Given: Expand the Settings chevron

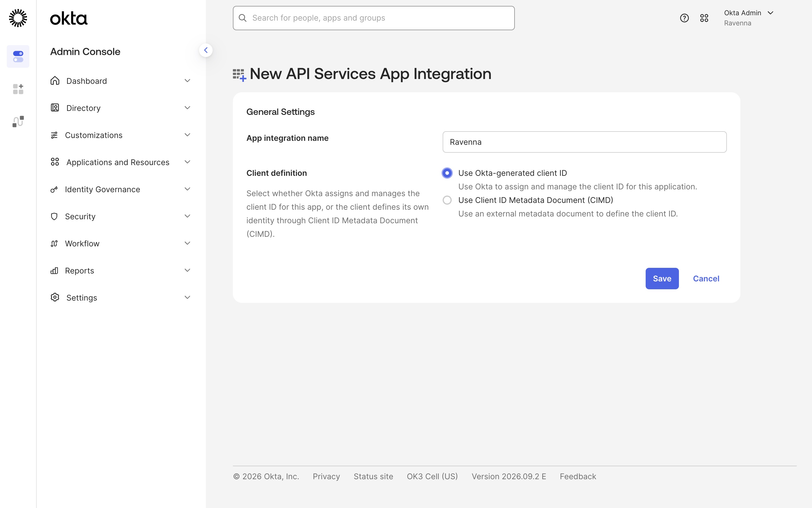Looking at the screenshot, I should [187, 297].
